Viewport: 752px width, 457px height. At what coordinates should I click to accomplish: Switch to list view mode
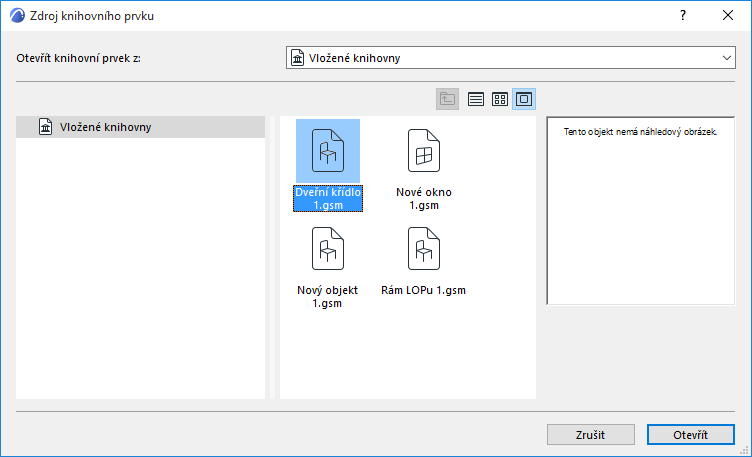[x=476, y=99]
